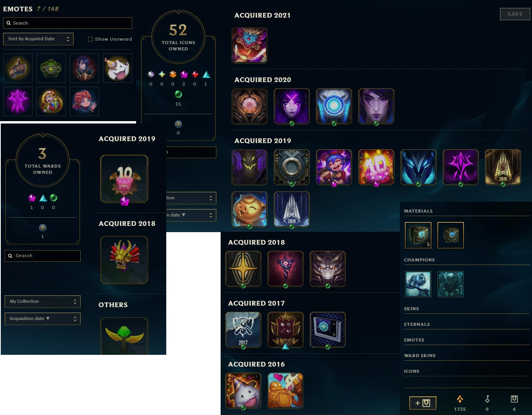Enable the Show Unowned checkbox

click(90, 39)
